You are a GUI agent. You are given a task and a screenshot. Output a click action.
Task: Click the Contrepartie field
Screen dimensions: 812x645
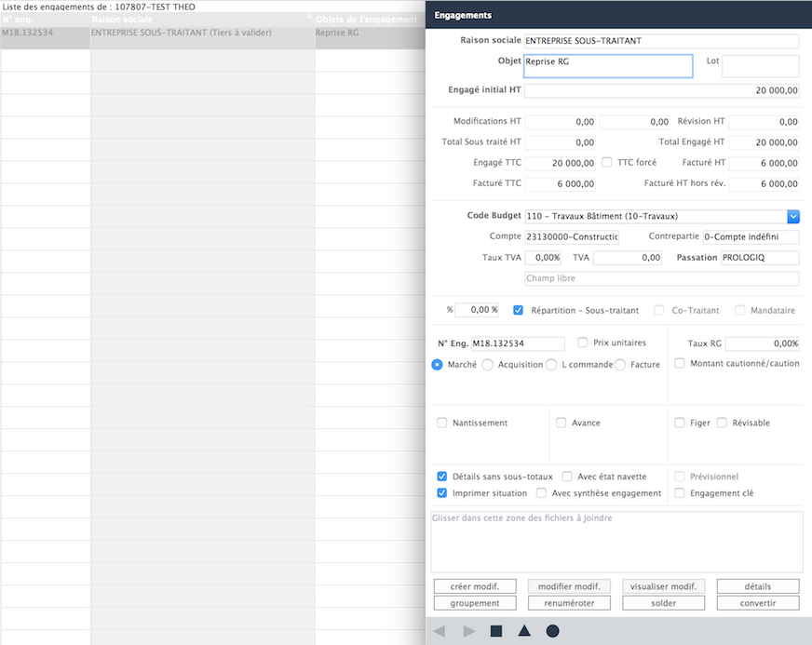click(x=751, y=236)
